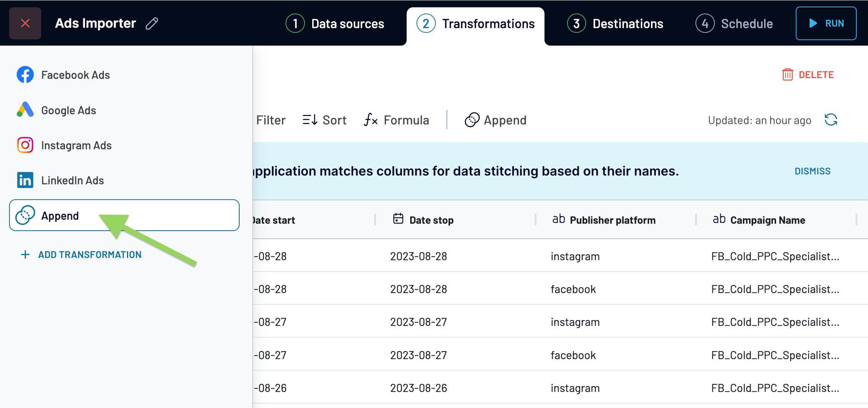Screen dimensions: 868x408
Task: Click the refresh data icon
Action: pyautogui.click(x=831, y=120)
